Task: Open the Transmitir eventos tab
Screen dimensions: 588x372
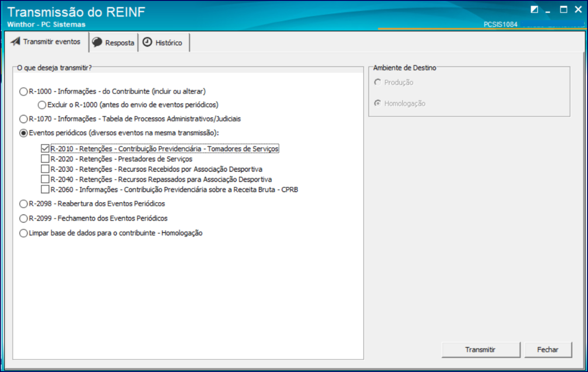Action: (x=46, y=42)
